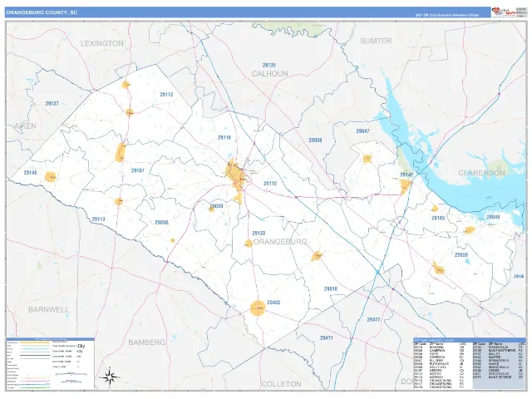Select ZIP code label 29137
The height and width of the screenshot is (399, 532).
coord(52,103)
